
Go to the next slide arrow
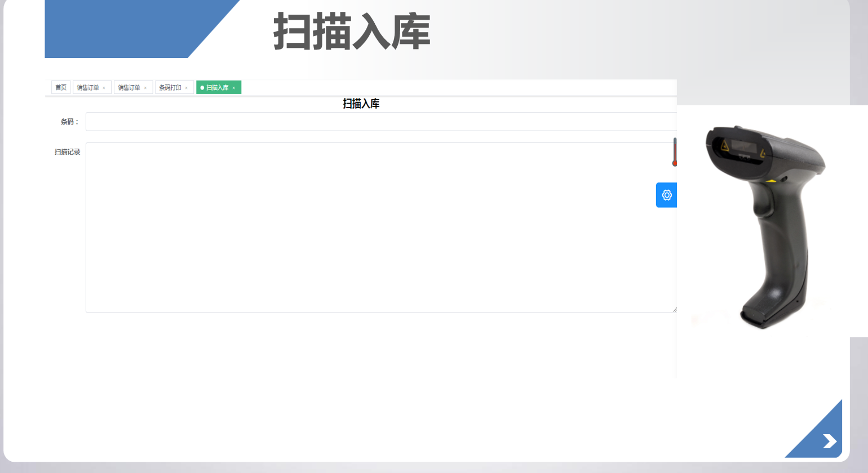(x=829, y=441)
